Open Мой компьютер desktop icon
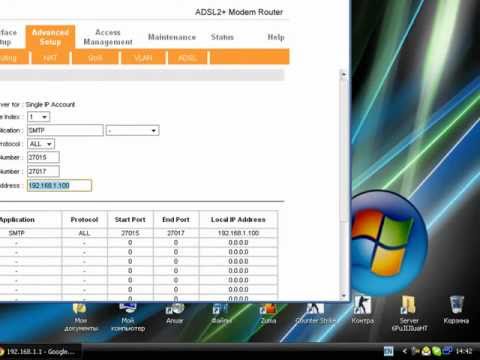Screen dimensions: 480x360 (x=128, y=317)
